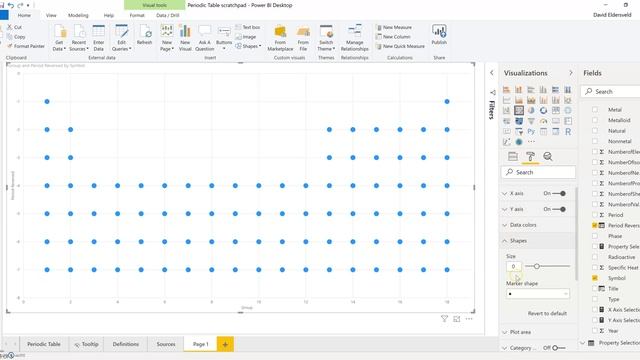640x360 pixels.
Task: Open Manage Relationships
Action: point(355,38)
